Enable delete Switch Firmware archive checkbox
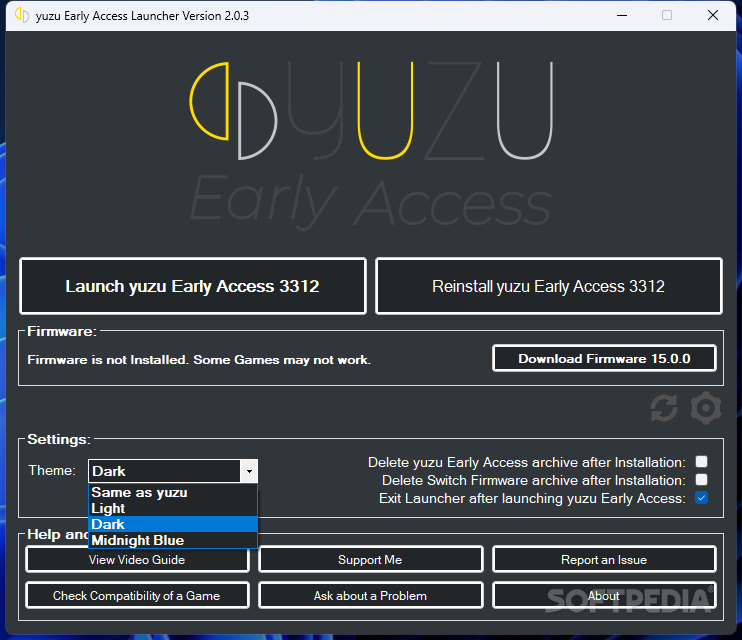 tap(701, 480)
